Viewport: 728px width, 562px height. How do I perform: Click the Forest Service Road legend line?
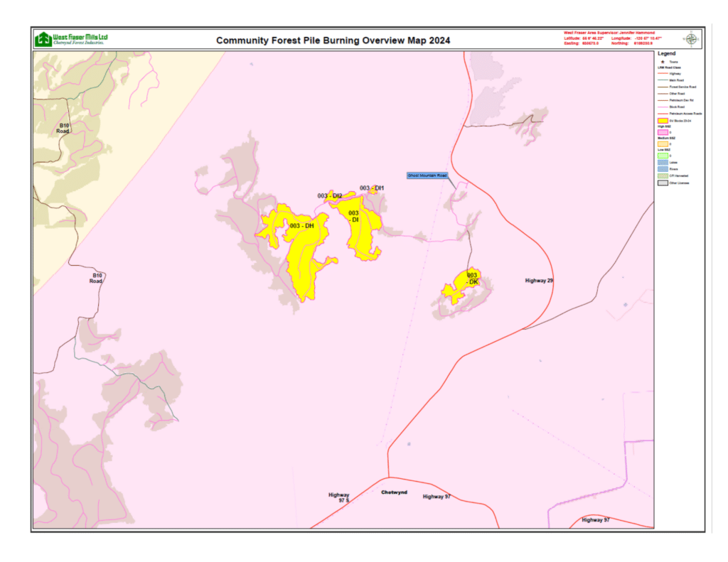coord(663,87)
